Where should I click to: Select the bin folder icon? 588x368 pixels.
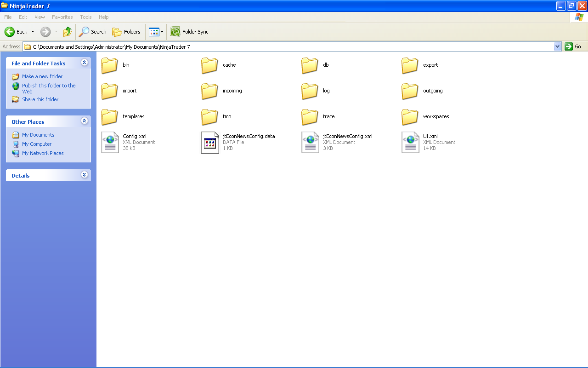(x=109, y=65)
